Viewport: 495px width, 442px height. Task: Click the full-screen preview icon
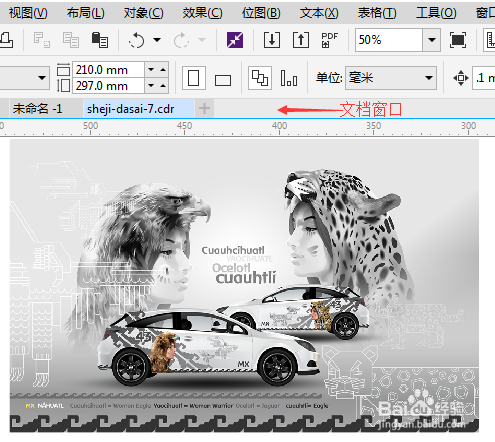coord(458,40)
